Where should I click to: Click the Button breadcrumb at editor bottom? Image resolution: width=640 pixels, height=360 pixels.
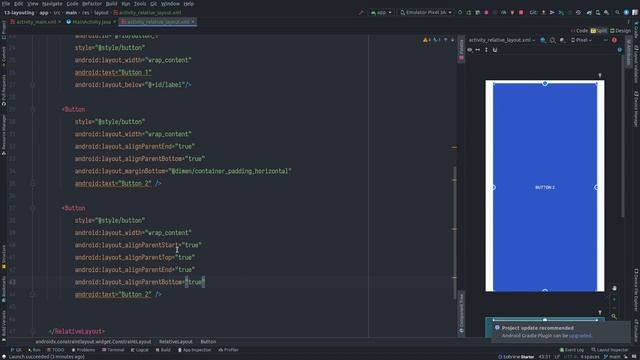pos(208,342)
